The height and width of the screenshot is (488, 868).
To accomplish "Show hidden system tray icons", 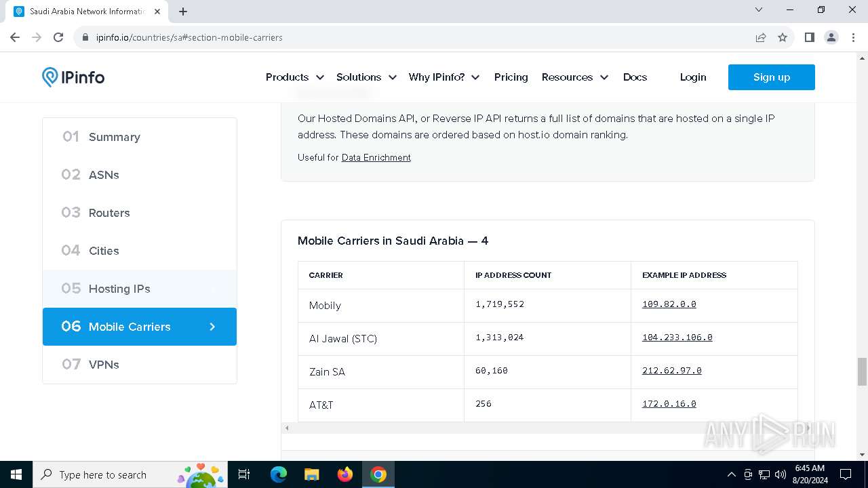I will (x=731, y=474).
